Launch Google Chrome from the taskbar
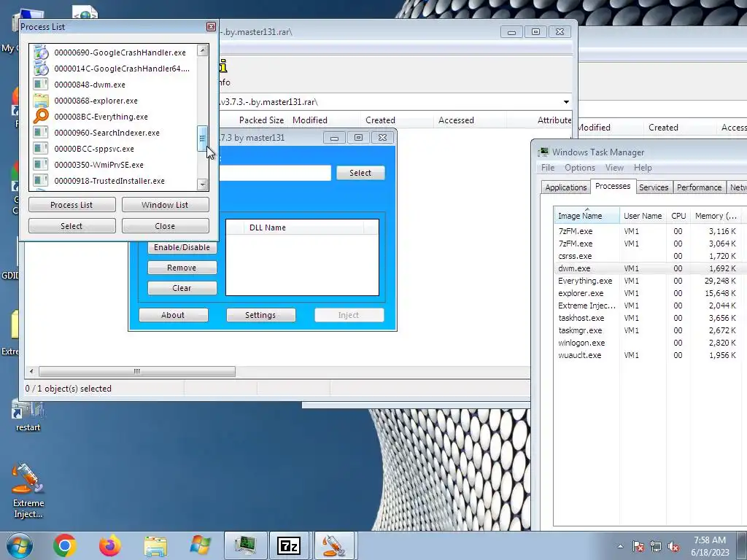 pyautogui.click(x=65, y=545)
